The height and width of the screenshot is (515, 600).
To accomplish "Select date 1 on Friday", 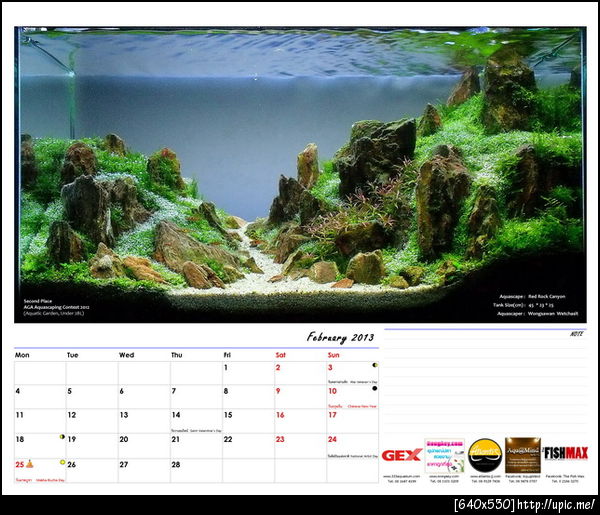I will [x=226, y=368].
